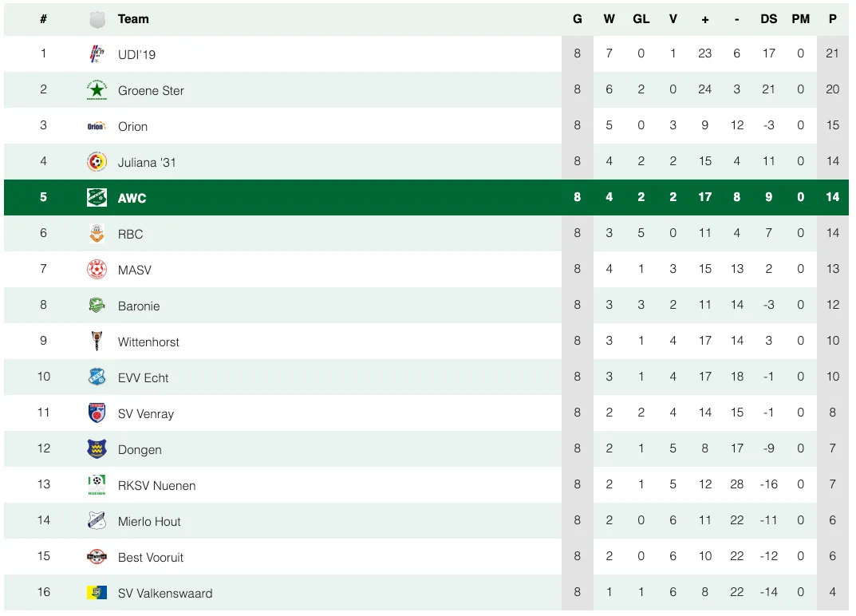Click the Dongen blue crest icon
This screenshot has width=856, height=616.
coord(97,448)
